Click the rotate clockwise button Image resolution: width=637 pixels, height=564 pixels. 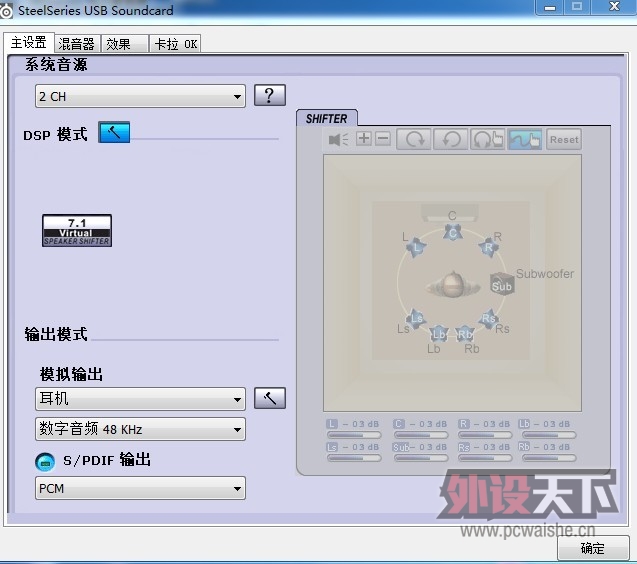414,139
